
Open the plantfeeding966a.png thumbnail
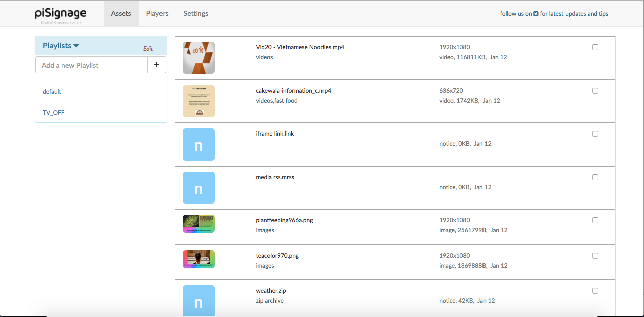198,224
